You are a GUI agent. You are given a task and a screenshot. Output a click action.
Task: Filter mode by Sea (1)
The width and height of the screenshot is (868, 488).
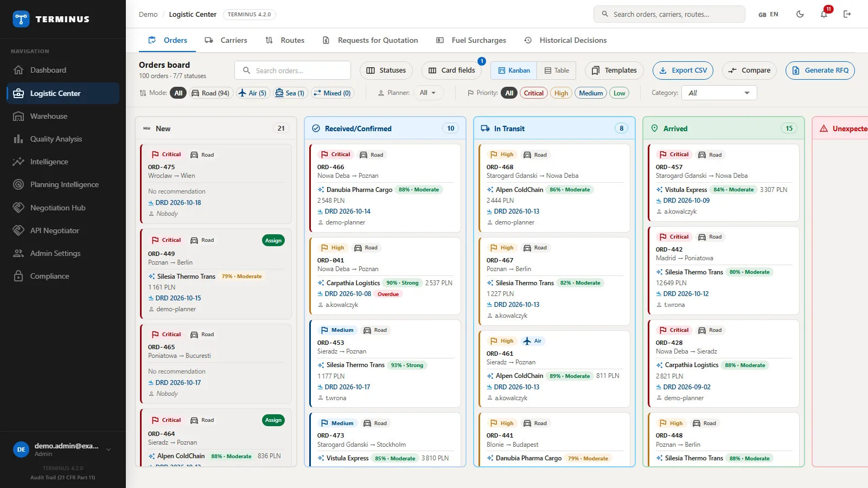tap(290, 93)
